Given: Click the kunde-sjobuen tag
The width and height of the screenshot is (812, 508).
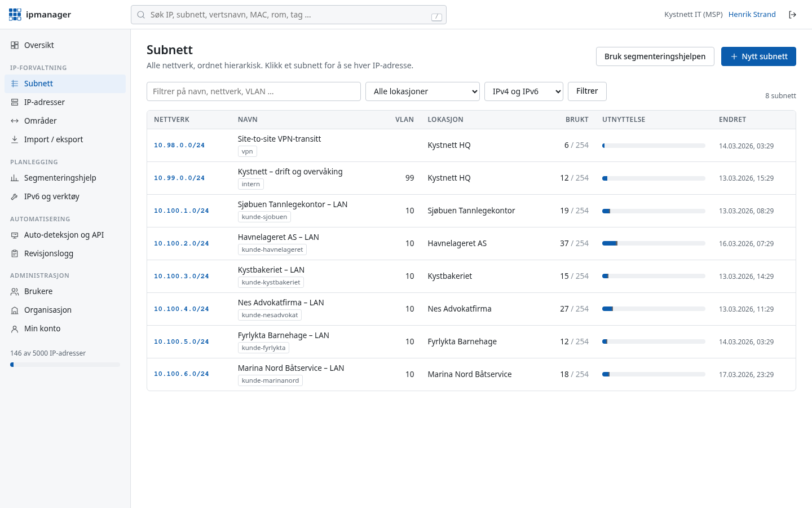Looking at the screenshot, I should (x=264, y=217).
